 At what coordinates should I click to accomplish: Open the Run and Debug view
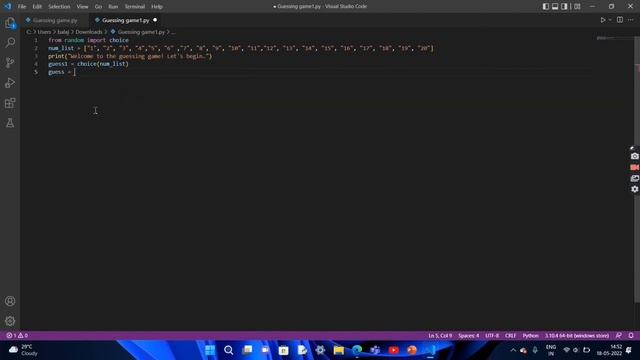(x=10, y=83)
